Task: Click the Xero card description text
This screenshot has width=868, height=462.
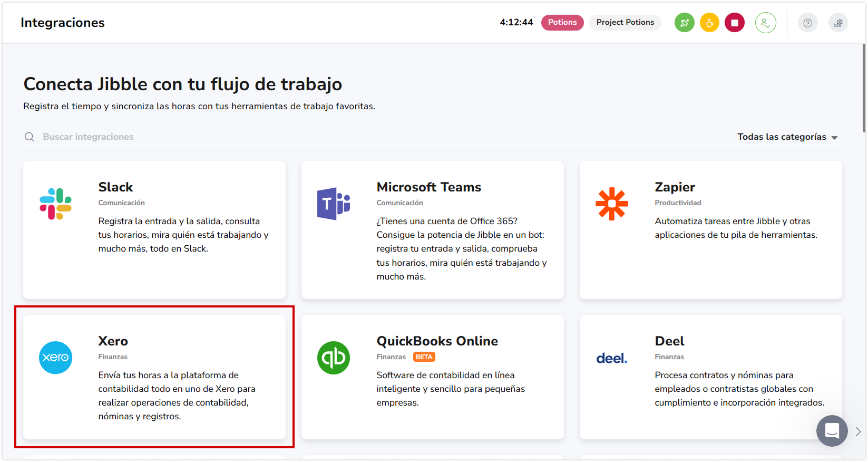Action: pos(177,396)
